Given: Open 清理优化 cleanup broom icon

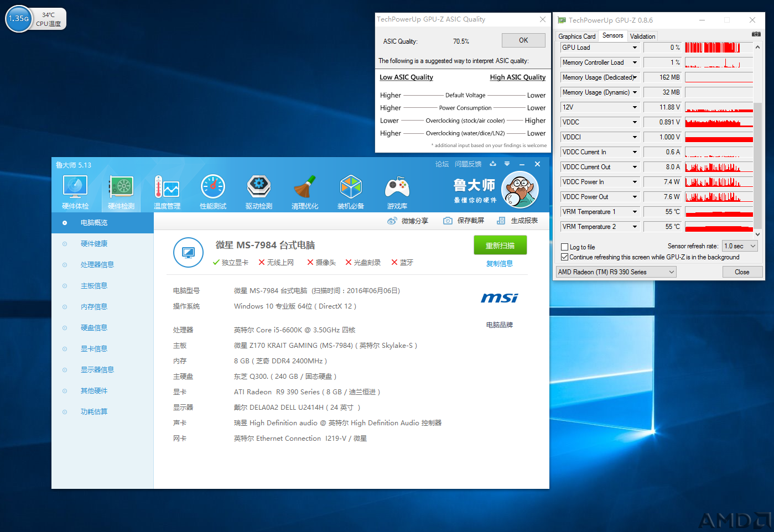Looking at the screenshot, I should click(x=305, y=187).
